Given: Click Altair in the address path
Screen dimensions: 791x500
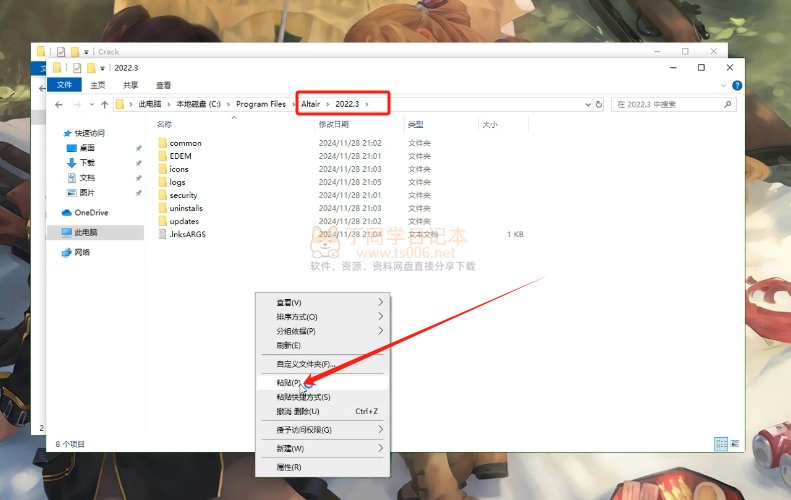Looking at the screenshot, I should (x=311, y=104).
